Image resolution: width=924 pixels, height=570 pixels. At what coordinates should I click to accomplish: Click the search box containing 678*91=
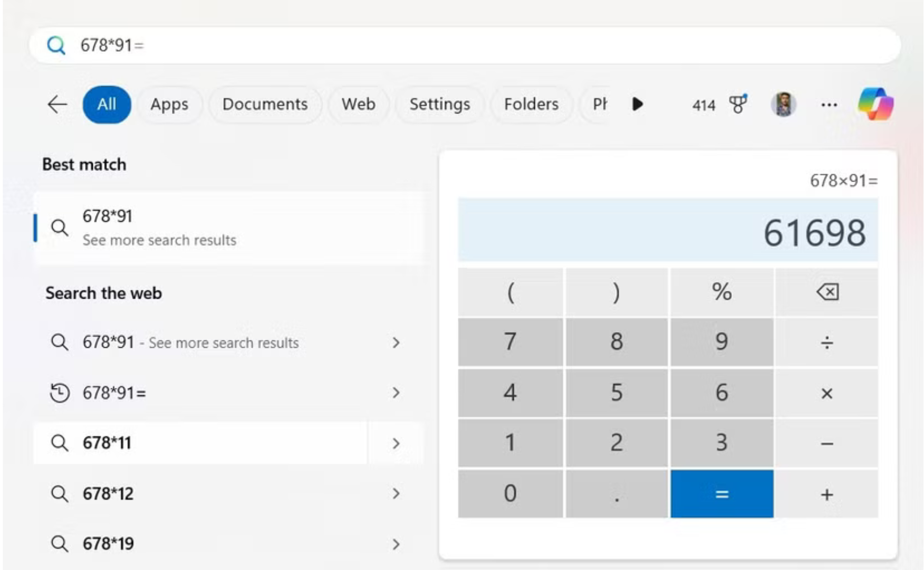click(465, 45)
